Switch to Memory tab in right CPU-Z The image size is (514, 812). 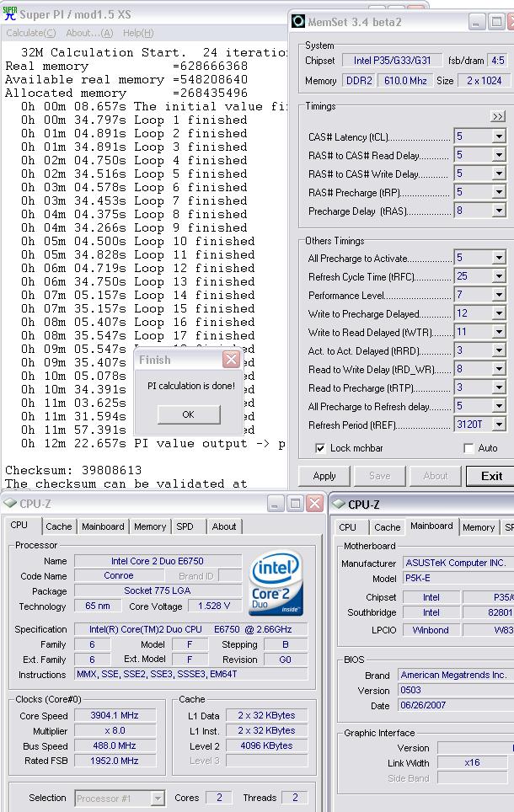pos(479,527)
